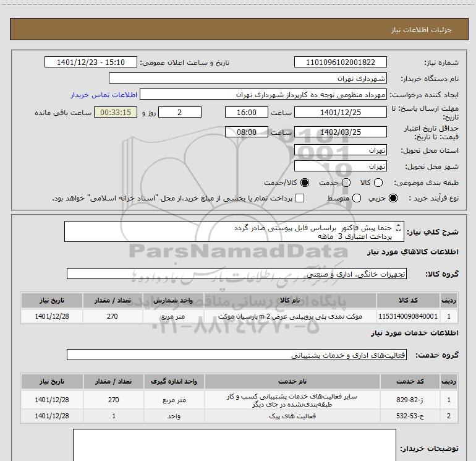This screenshot has height=461, width=476.
Task: Click the deadline time field 16:00
Action: tap(247, 112)
